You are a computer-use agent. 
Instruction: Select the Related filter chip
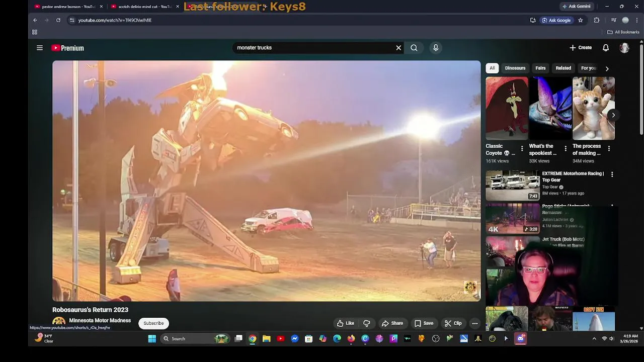563,68
